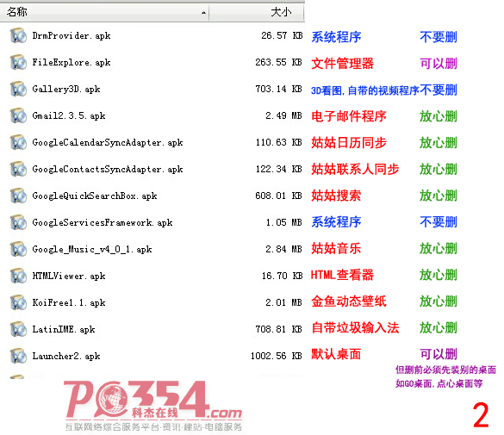
Task: Click the 文件管理器 annotation label
Action: click(x=342, y=63)
